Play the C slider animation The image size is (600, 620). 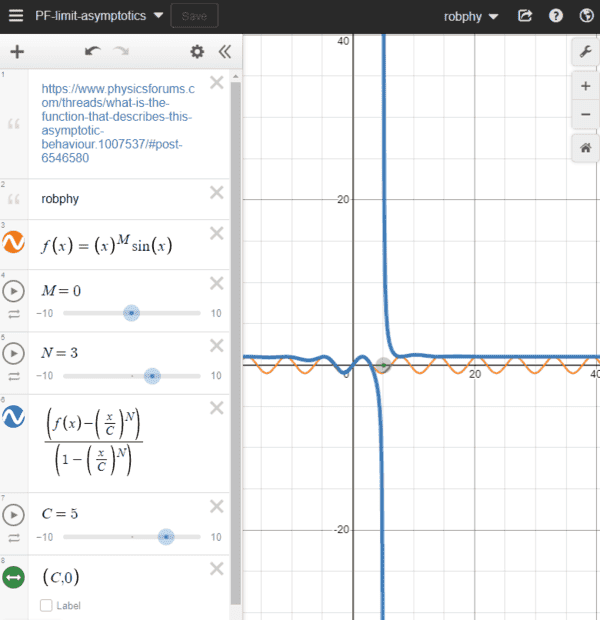click(13, 514)
